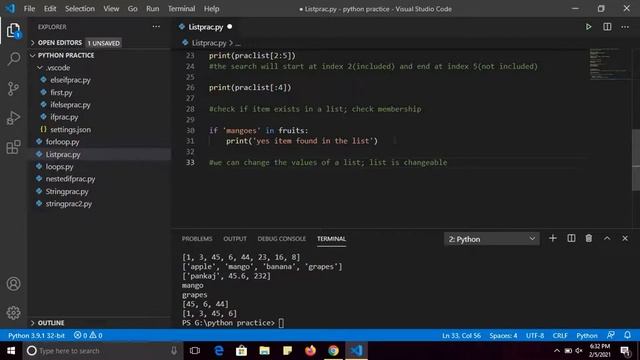
Task: Open the View menu
Action: [111, 9]
